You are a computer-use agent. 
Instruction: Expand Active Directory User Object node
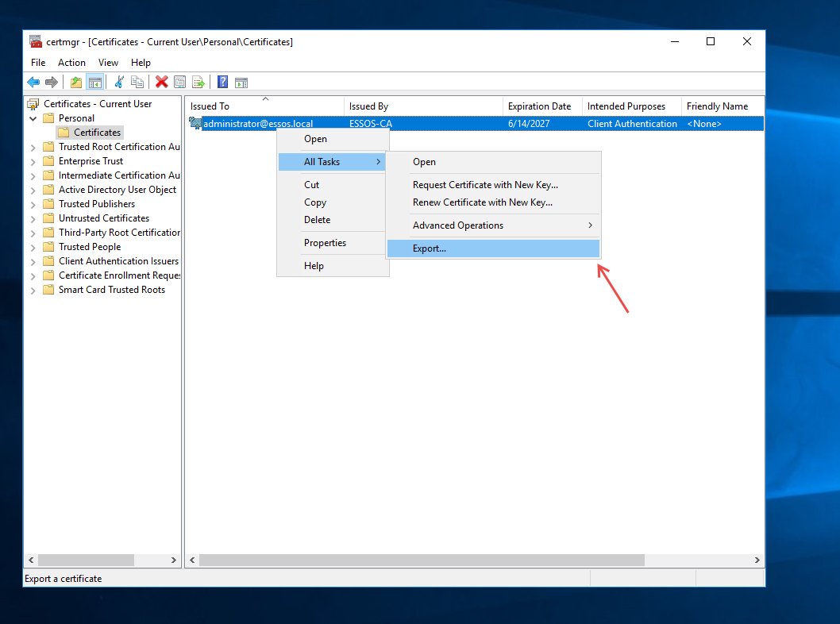33,191
